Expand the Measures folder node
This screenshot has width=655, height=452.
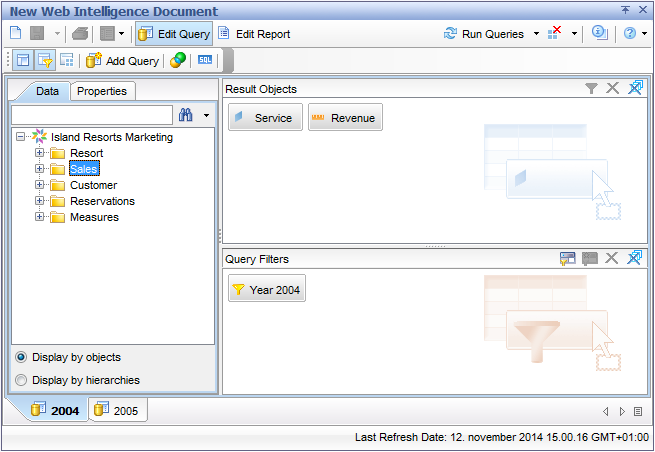(x=40, y=217)
